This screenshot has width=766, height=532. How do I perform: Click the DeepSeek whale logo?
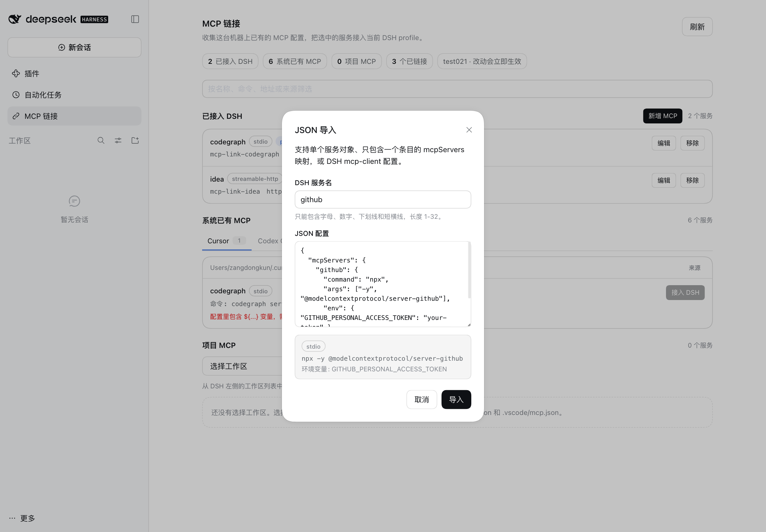(15, 19)
